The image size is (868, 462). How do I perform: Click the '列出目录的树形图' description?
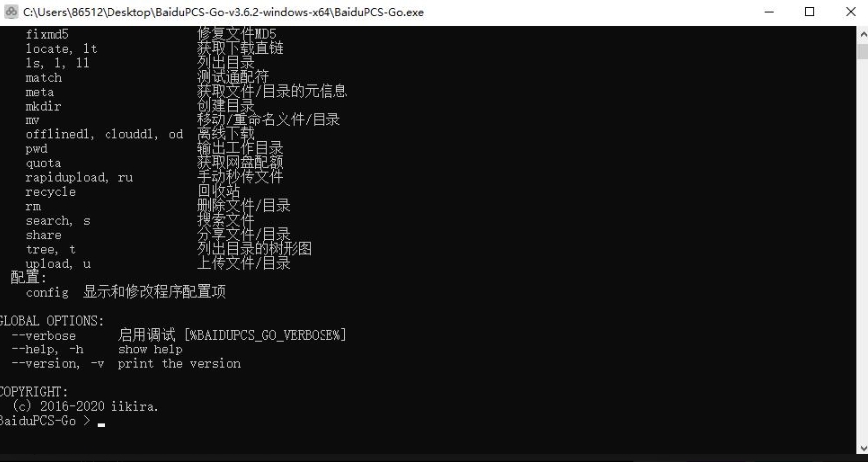tap(255, 249)
